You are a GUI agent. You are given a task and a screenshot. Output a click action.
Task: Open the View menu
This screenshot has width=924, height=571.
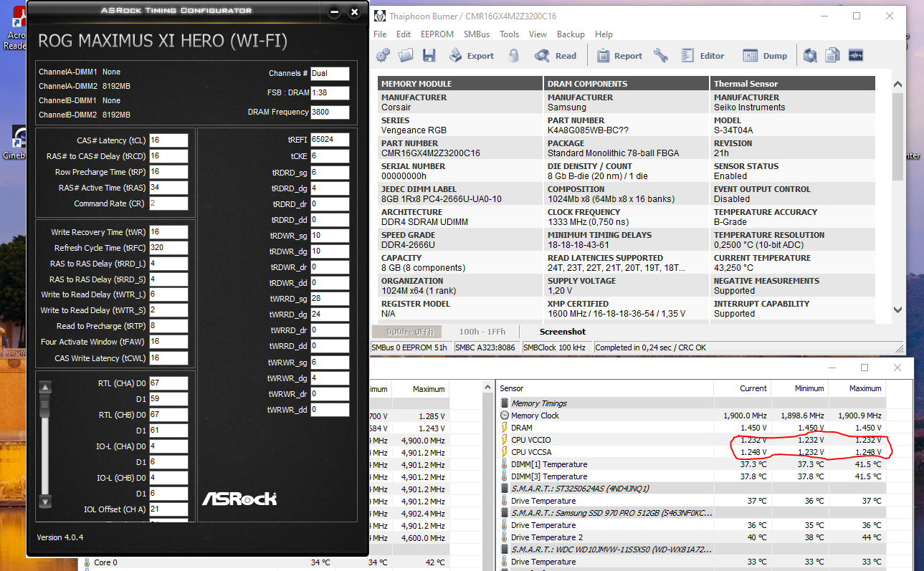[538, 34]
